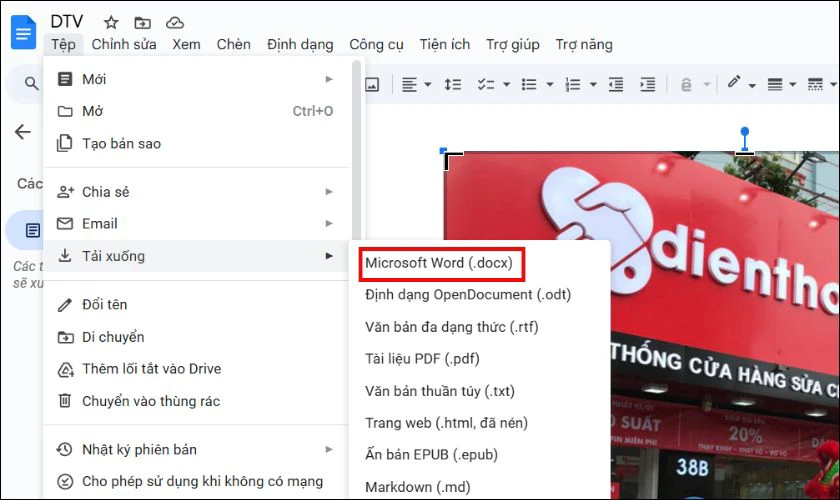Open the Công cụ menu
Image resolution: width=840 pixels, height=500 pixels.
[x=376, y=44]
